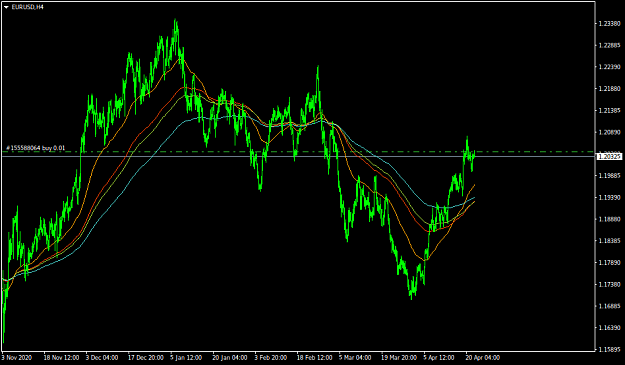Click price level 1.17380 on axis
This screenshot has height=365, width=625.
[x=610, y=285]
